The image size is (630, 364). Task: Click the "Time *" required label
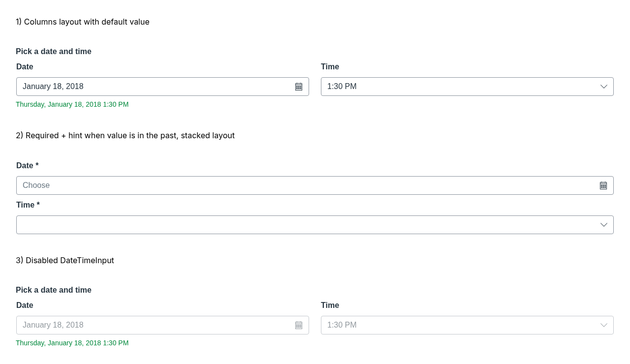coord(28,205)
